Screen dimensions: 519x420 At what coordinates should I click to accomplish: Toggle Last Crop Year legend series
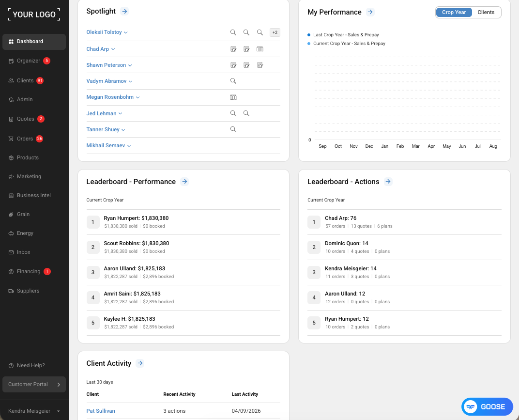[343, 35]
